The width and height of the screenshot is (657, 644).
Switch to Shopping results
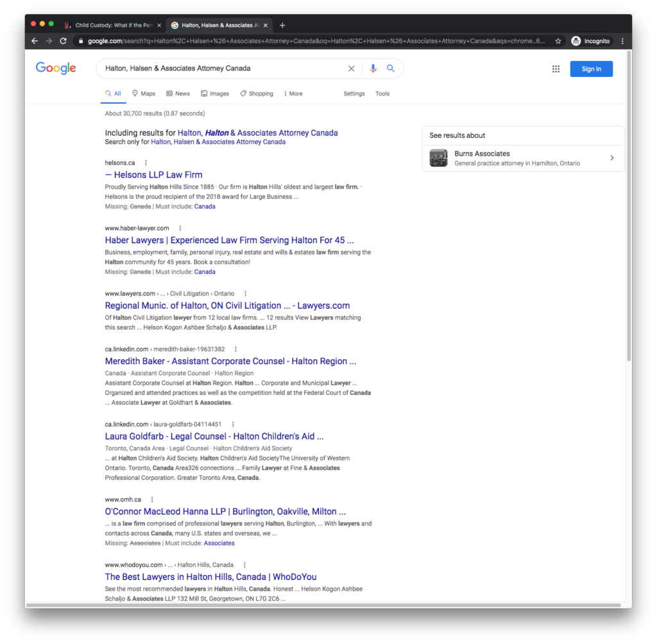coord(257,94)
